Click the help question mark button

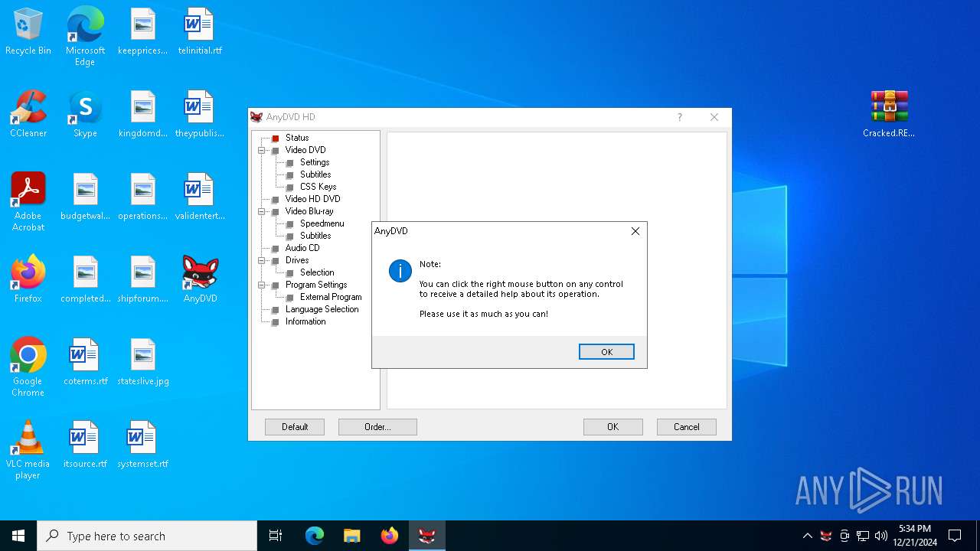pos(679,117)
